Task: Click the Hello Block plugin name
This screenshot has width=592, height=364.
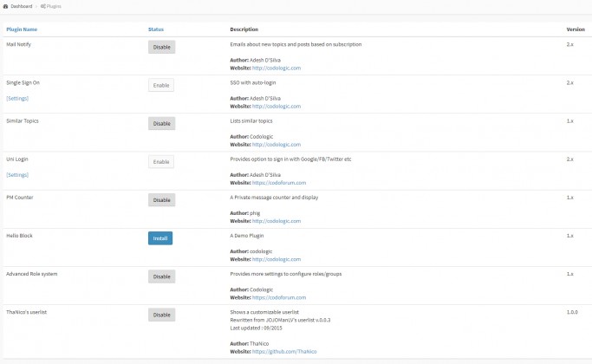Action: click(19, 236)
